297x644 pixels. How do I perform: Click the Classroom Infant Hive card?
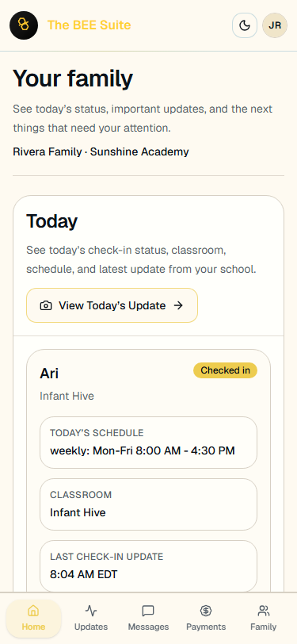coord(149,504)
